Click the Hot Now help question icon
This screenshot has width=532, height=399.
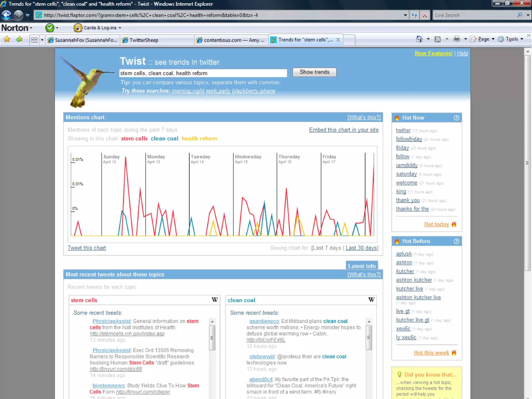[x=456, y=118]
